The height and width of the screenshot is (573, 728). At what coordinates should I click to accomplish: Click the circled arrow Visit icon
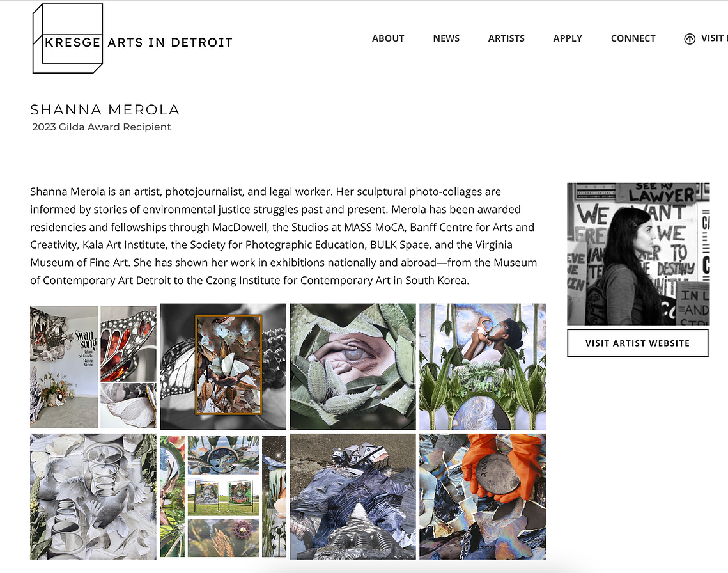pyautogui.click(x=690, y=39)
